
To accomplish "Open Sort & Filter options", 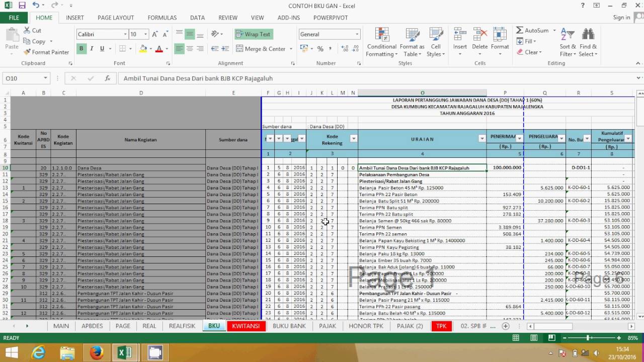I will (x=568, y=42).
